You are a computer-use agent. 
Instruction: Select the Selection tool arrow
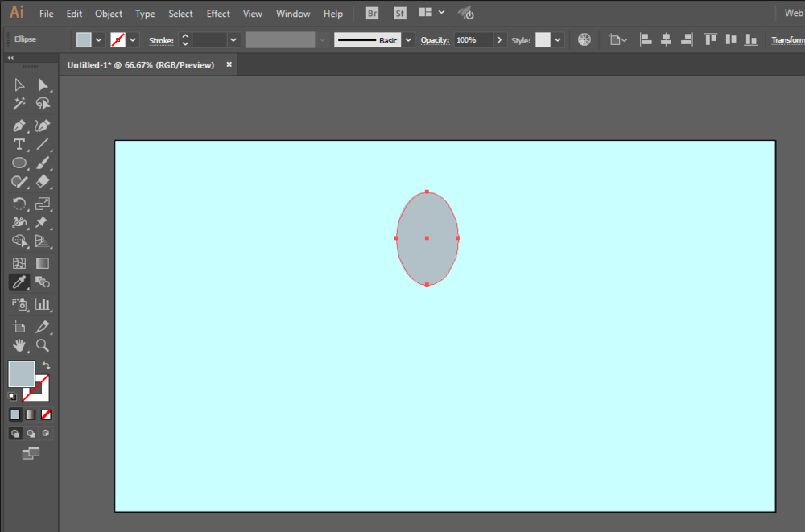point(19,85)
